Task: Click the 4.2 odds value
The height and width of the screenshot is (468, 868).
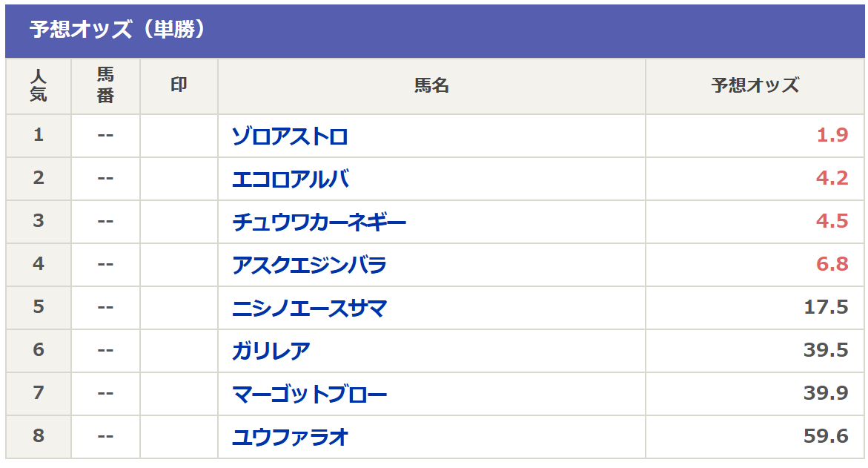Action: [832, 179]
